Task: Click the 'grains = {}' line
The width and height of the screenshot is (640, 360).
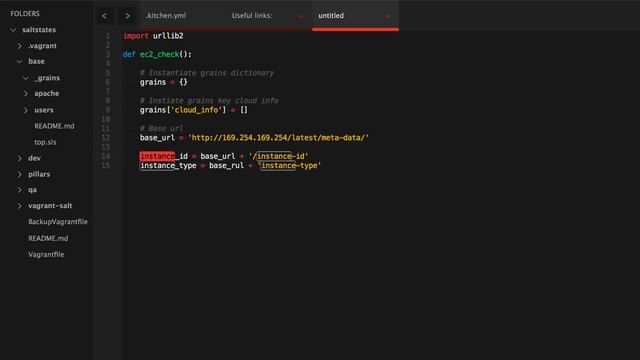Action: coord(164,82)
